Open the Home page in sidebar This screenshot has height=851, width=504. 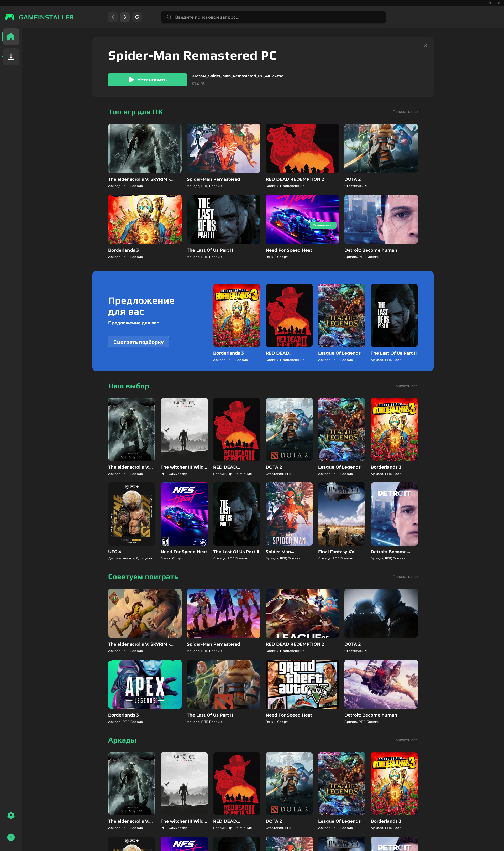pyautogui.click(x=11, y=37)
